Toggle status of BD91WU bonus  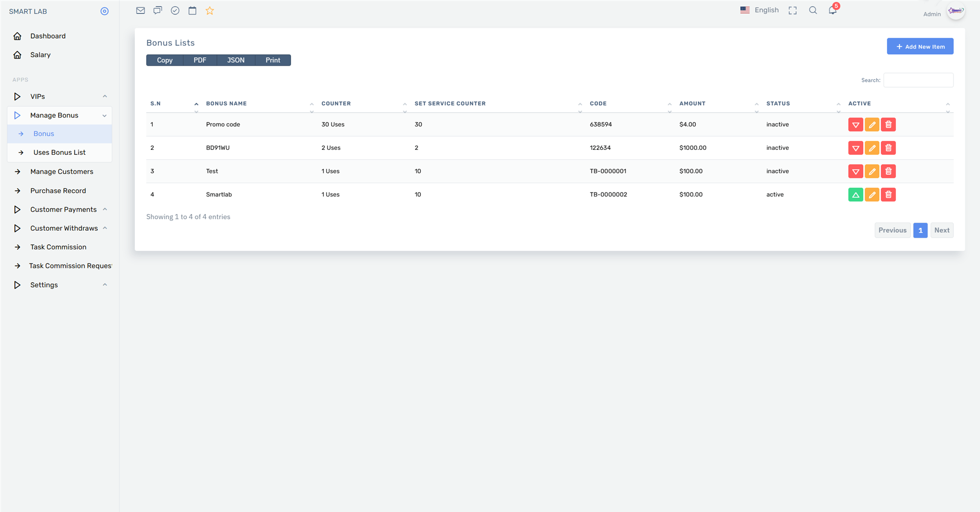click(856, 148)
